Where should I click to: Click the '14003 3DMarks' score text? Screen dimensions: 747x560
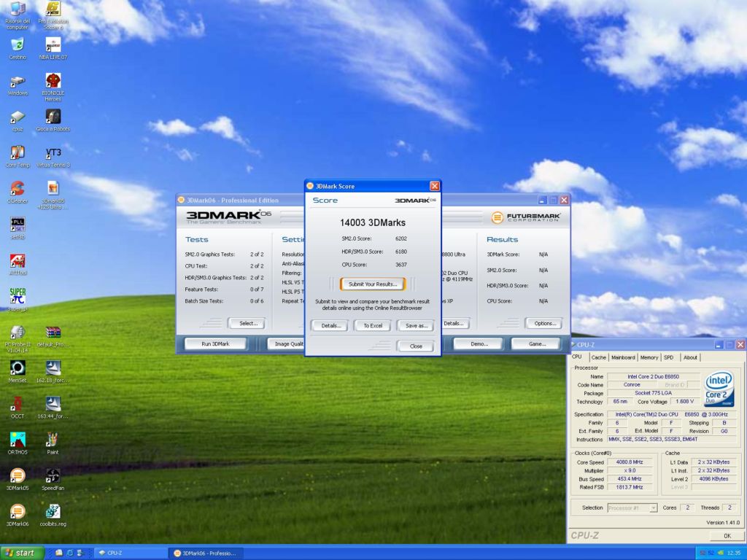[373, 222]
